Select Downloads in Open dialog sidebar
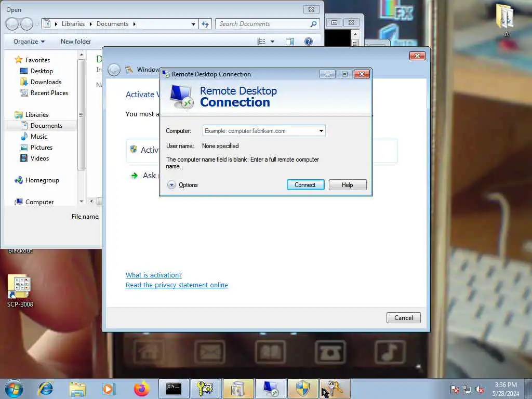Image resolution: width=532 pixels, height=399 pixels. click(41, 82)
